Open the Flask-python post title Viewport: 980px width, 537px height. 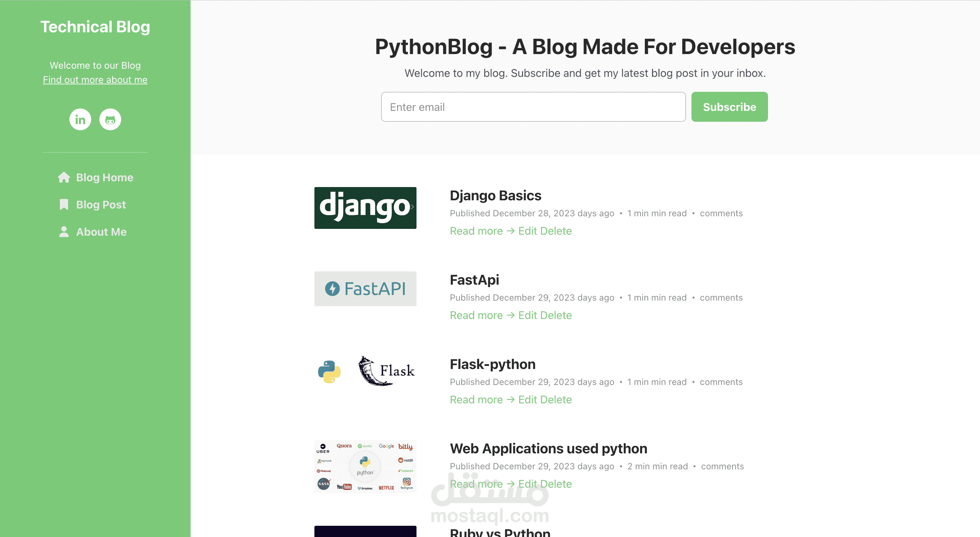click(x=493, y=364)
